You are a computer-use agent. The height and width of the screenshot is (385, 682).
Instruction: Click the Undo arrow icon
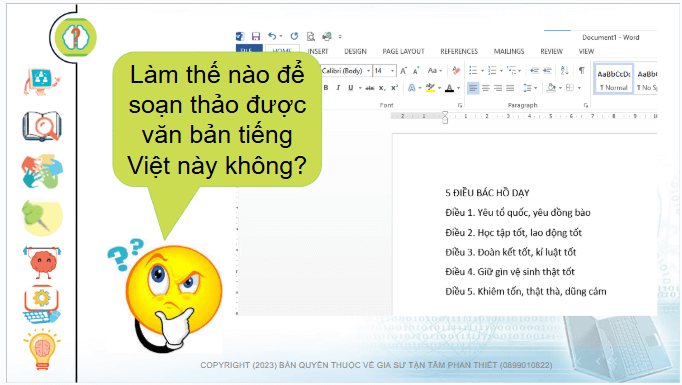[x=272, y=36]
